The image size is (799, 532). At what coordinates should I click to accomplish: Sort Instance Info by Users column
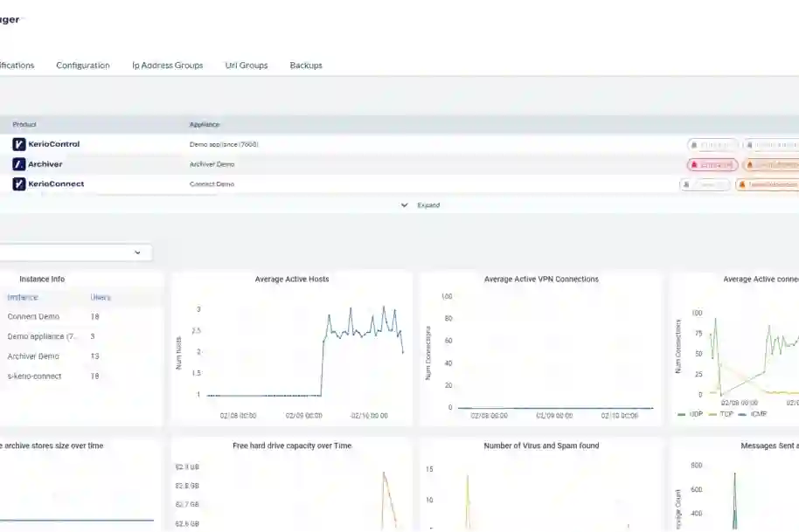(101, 297)
